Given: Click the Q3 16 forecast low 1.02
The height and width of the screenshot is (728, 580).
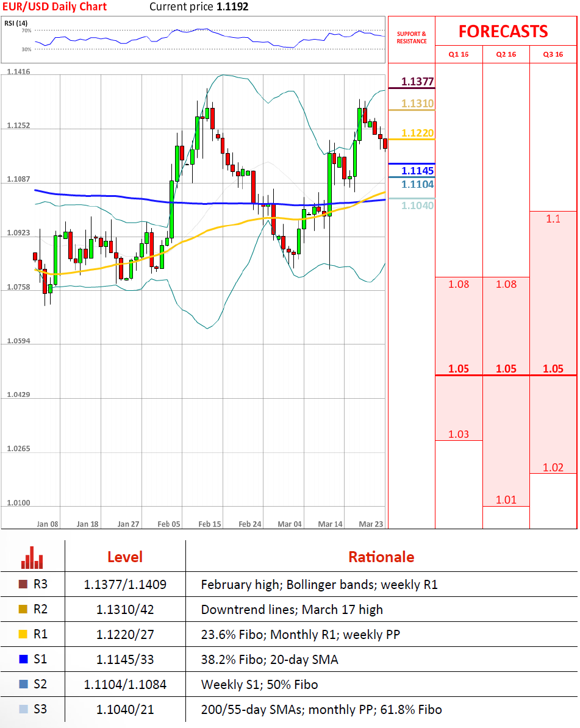Looking at the screenshot, I should (x=553, y=468).
